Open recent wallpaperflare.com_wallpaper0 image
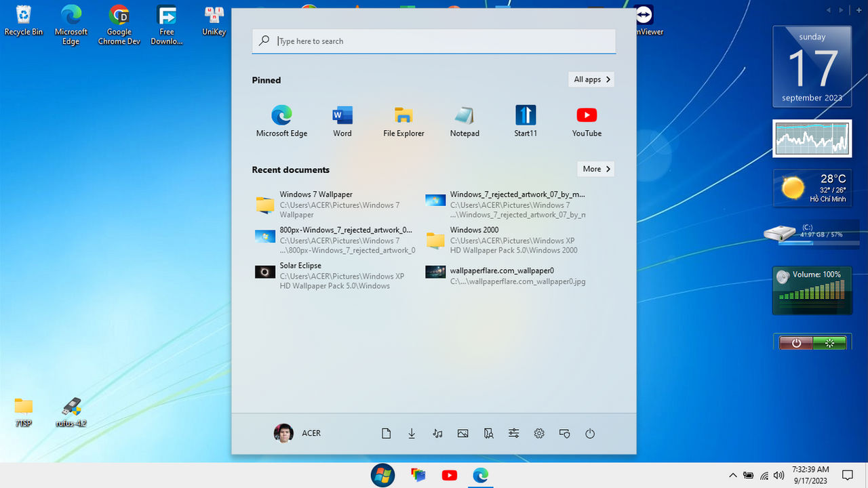868x488 pixels. [x=506, y=276]
